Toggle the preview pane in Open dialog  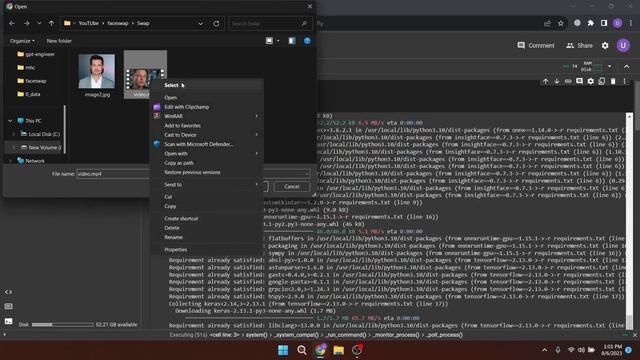(292, 41)
